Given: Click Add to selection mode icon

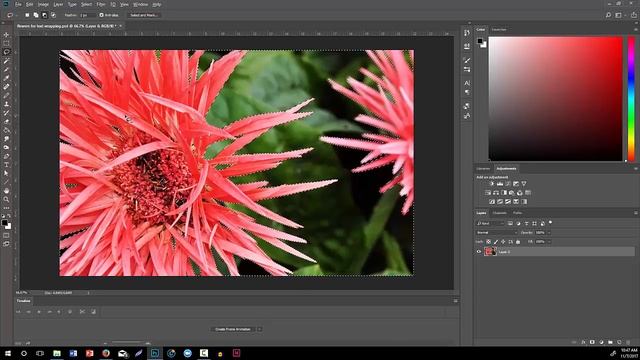Looking at the screenshot, I should (x=36, y=15).
